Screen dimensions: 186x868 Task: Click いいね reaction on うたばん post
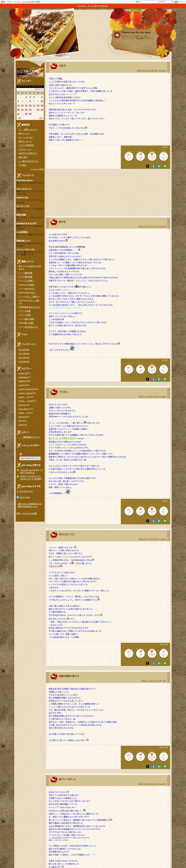(129, 511)
